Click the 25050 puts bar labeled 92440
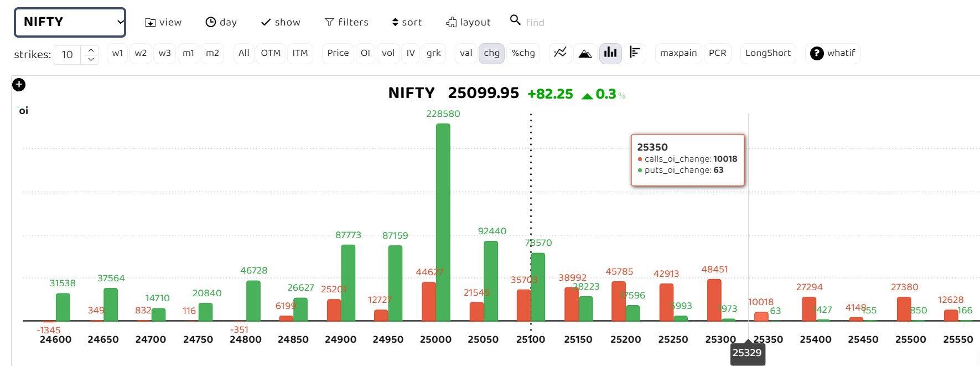Image resolution: width=980 pixels, height=366 pixels. coord(491,281)
